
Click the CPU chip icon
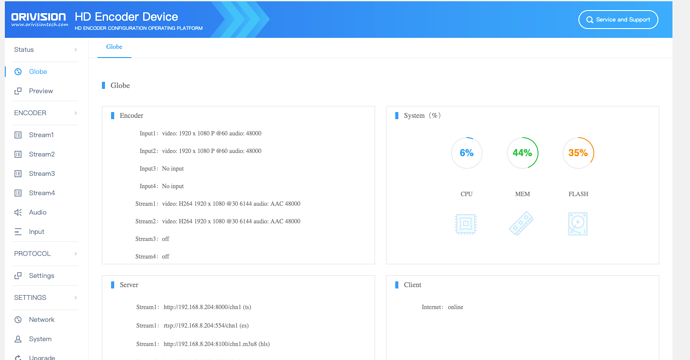pos(466,224)
